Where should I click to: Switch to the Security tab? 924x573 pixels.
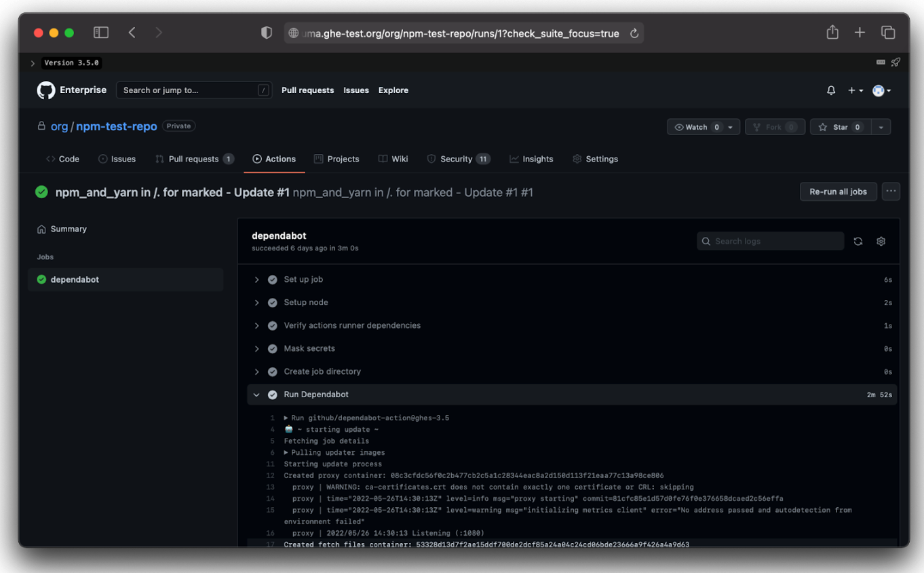click(458, 159)
